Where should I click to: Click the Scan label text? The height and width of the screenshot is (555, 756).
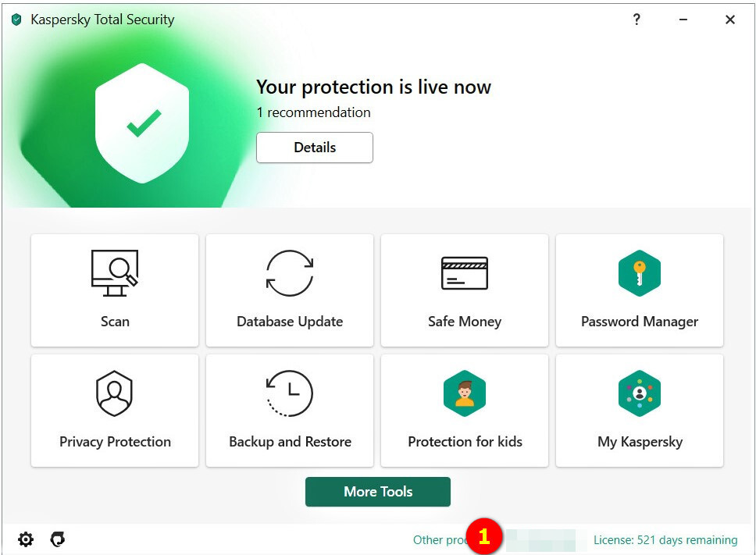(115, 322)
